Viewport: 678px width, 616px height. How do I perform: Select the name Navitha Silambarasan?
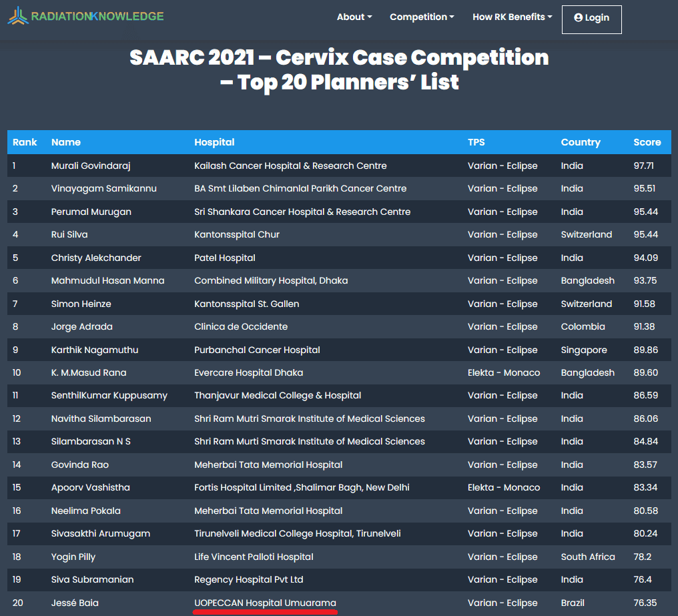coord(101,418)
